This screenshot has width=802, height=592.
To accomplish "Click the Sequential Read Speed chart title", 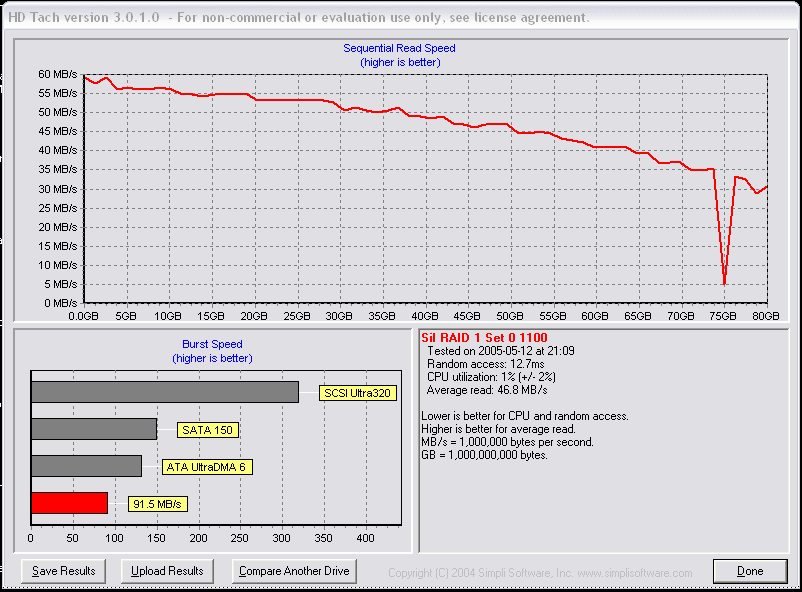I will click(399, 48).
